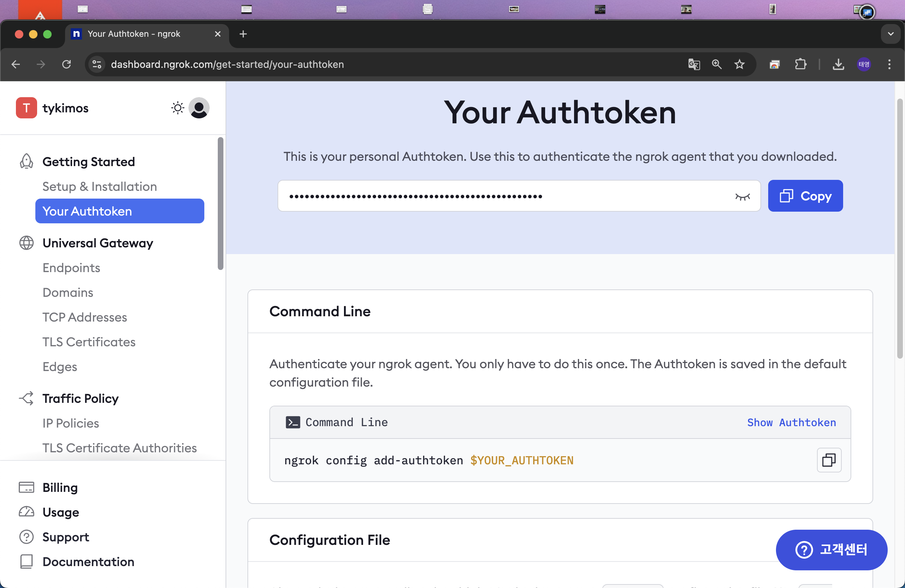The height and width of the screenshot is (588, 905).
Task: Open the 고객센터 help widget
Action: point(831,549)
